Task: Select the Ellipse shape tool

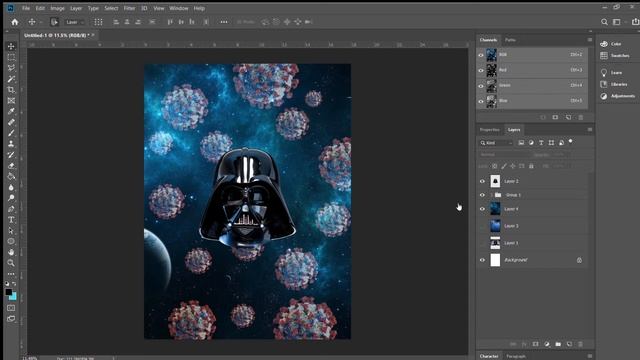Action: point(11,241)
